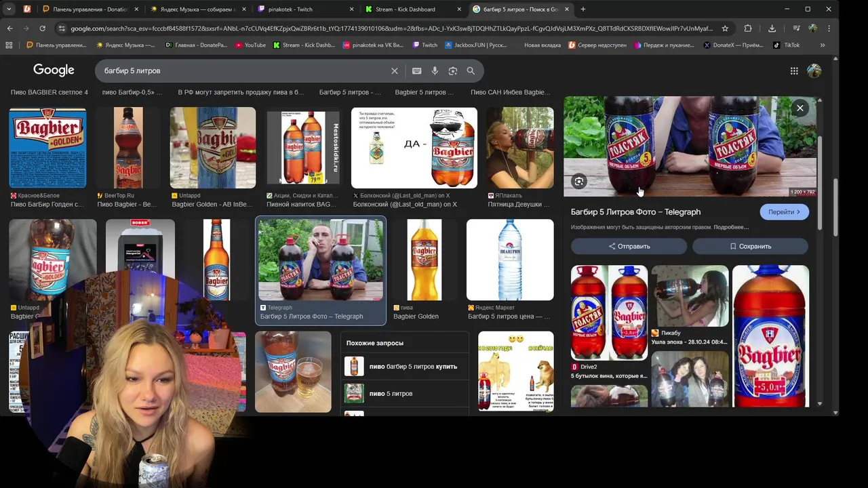Open the doge meme thumbnail
This screenshot has width=868, height=488.
[515, 371]
